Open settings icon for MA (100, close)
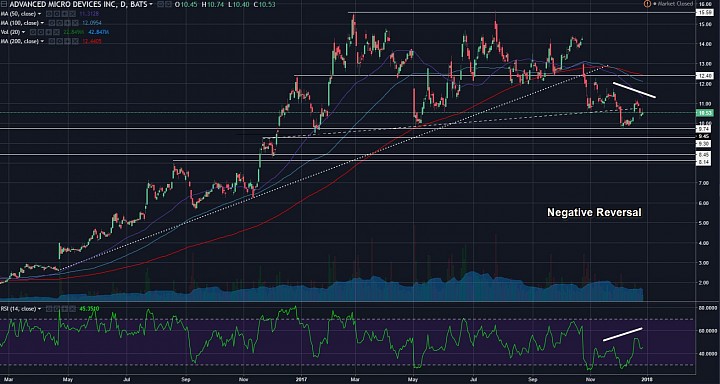Image resolution: width=720 pixels, height=384 pixels. 60,23
